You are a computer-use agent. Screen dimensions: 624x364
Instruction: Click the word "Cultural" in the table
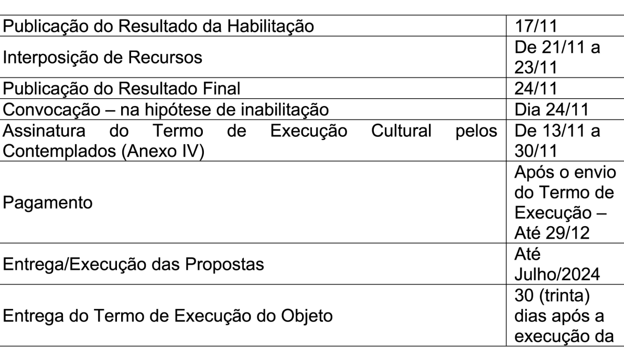coord(401,131)
